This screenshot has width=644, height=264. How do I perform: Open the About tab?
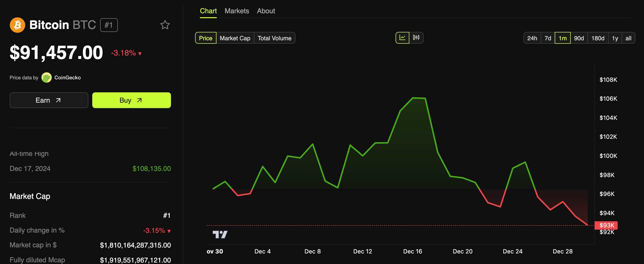[x=266, y=11]
